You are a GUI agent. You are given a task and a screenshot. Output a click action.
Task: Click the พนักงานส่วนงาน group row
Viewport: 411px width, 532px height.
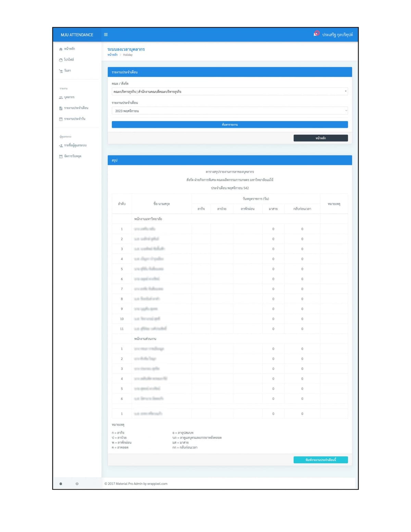(230, 339)
